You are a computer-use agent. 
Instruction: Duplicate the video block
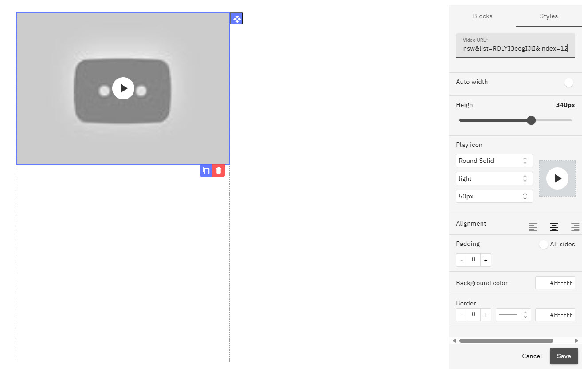coord(206,170)
